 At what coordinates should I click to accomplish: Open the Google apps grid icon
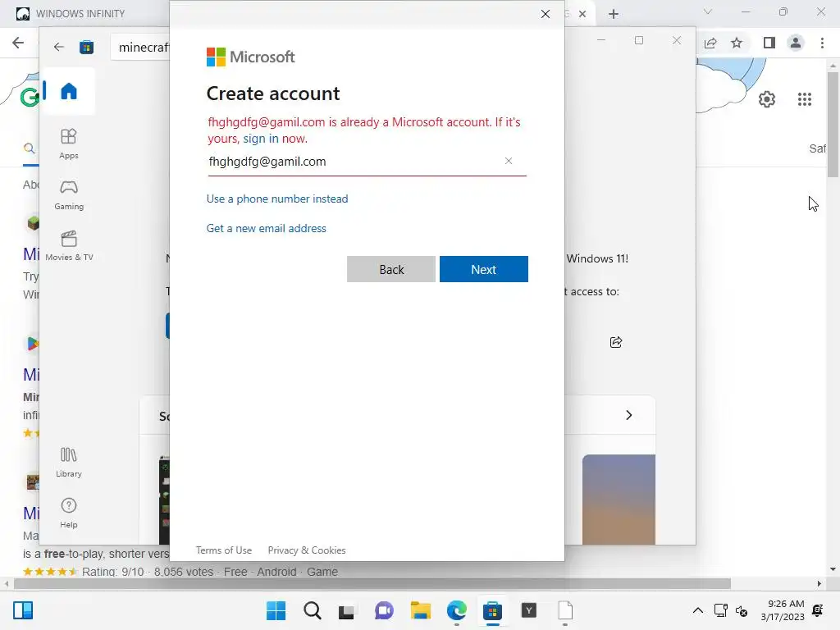coord(805,99)
